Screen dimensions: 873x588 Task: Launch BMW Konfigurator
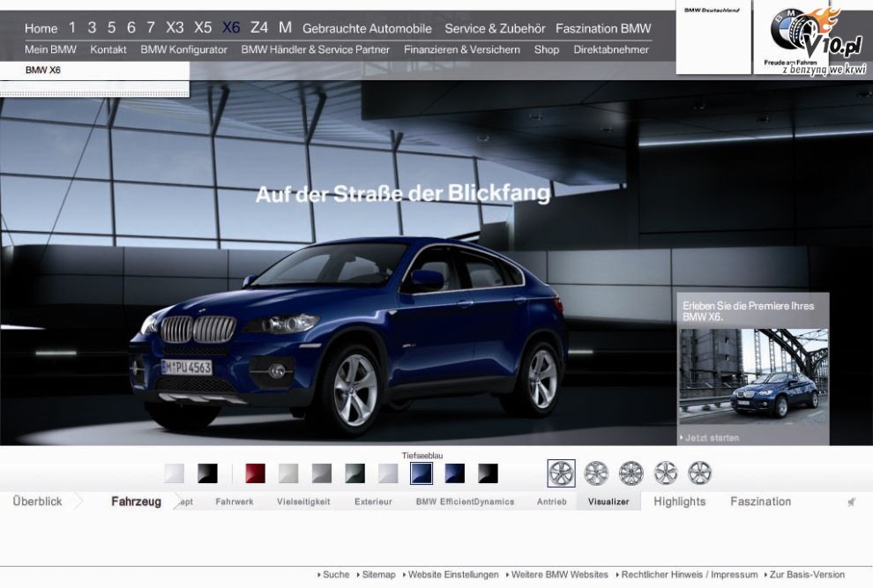183,49
